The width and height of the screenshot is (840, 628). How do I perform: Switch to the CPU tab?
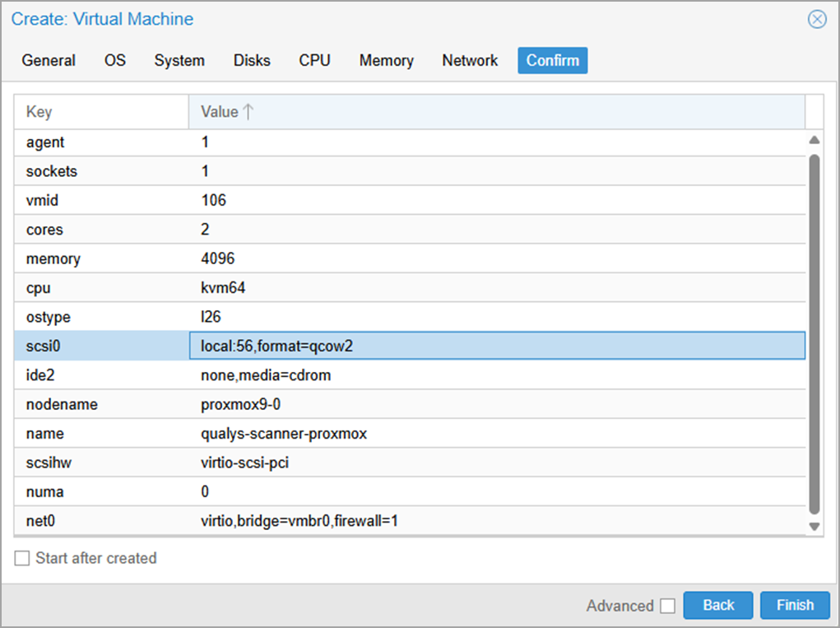pos(314,61)
